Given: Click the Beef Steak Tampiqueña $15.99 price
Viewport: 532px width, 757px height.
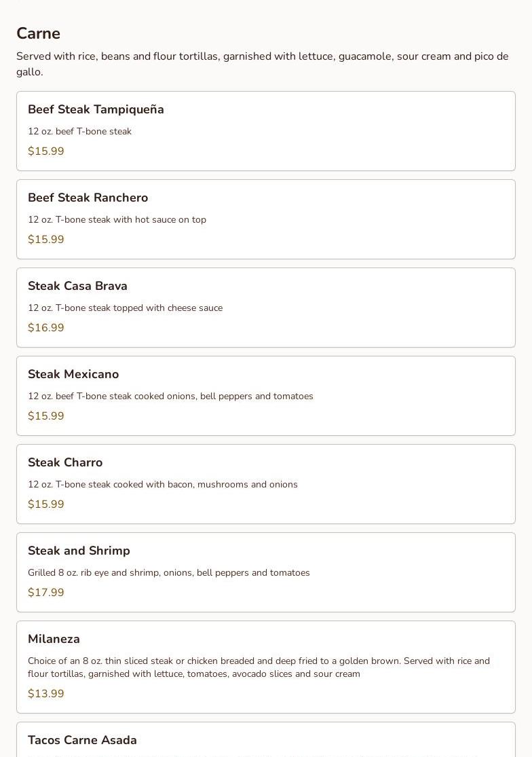Looking at the screenshot, I should [x=46, y=151].
